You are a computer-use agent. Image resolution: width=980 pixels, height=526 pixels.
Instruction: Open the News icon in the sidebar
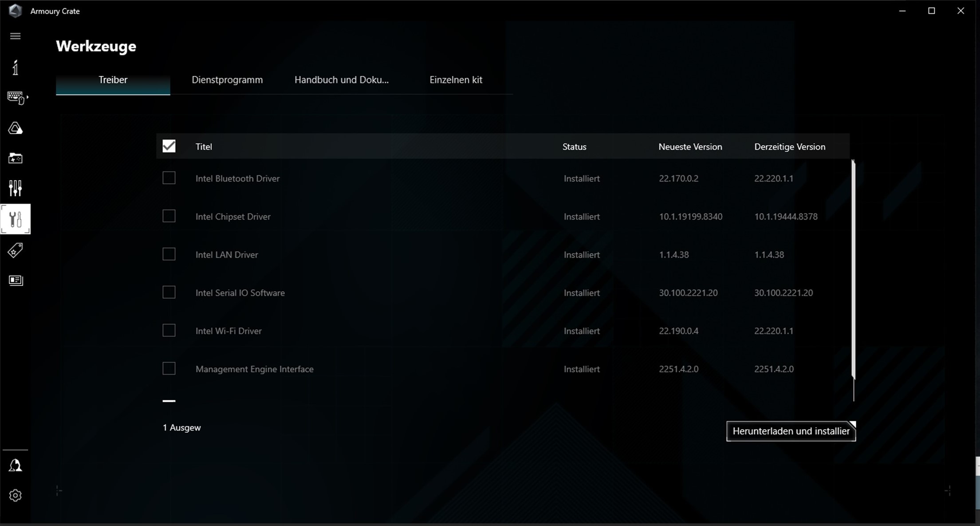(15, 280)
